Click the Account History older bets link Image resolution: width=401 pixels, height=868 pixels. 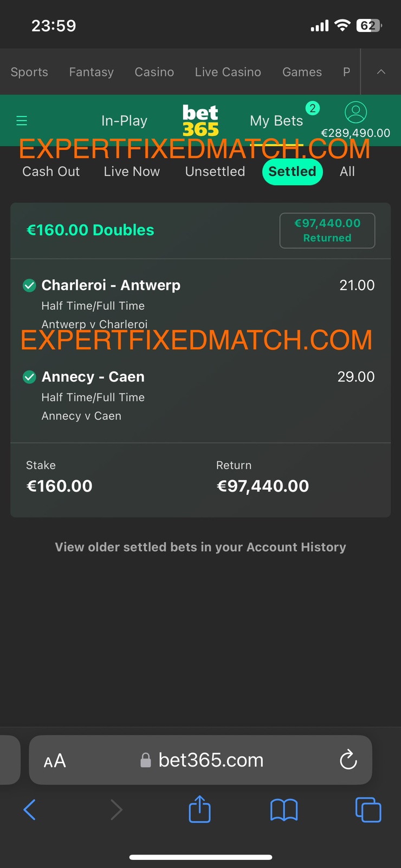(x=200, y=547)
